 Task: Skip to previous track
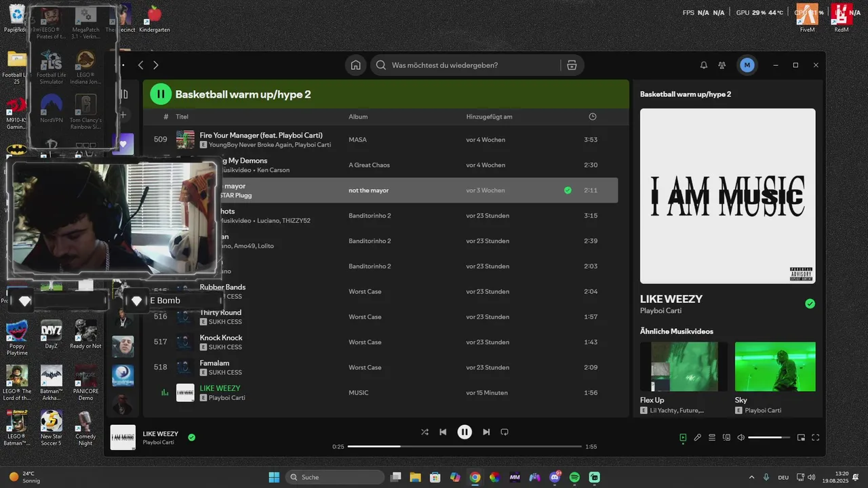point(443,432)
